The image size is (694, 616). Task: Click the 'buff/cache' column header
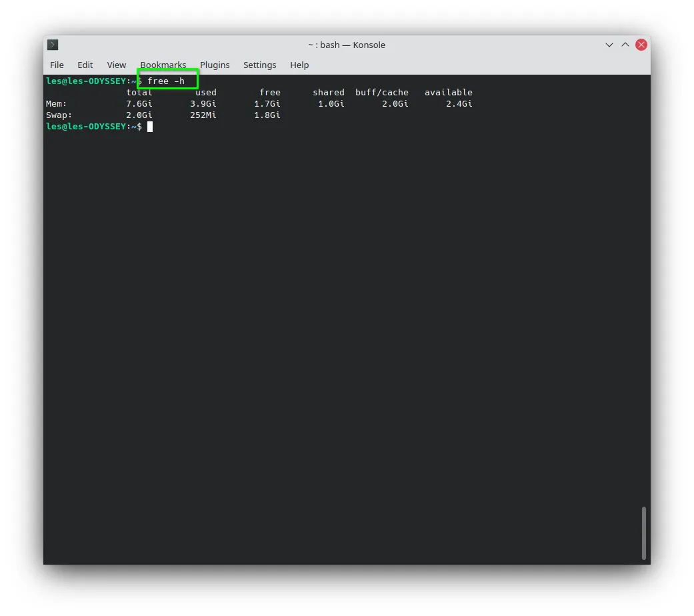click(x=381, y=92)
